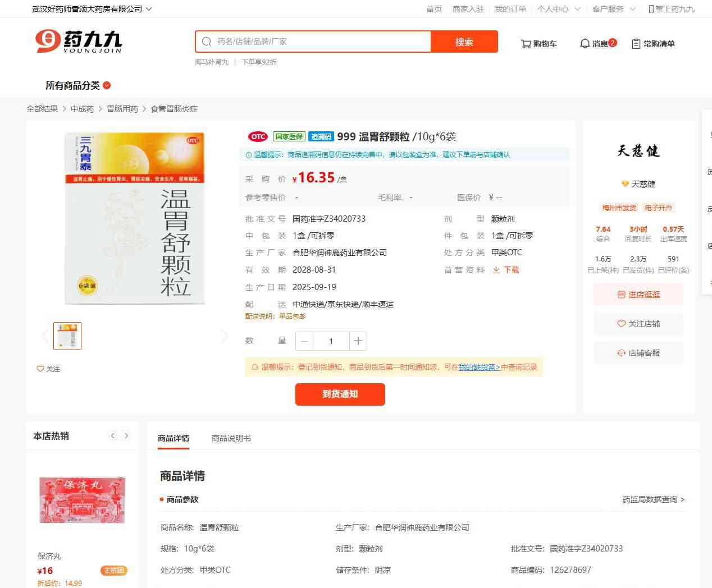Expand the 客户服务 dropdown menu
Image resolution: width=712 pixels, height=588 pixels.
click(614, 9)
